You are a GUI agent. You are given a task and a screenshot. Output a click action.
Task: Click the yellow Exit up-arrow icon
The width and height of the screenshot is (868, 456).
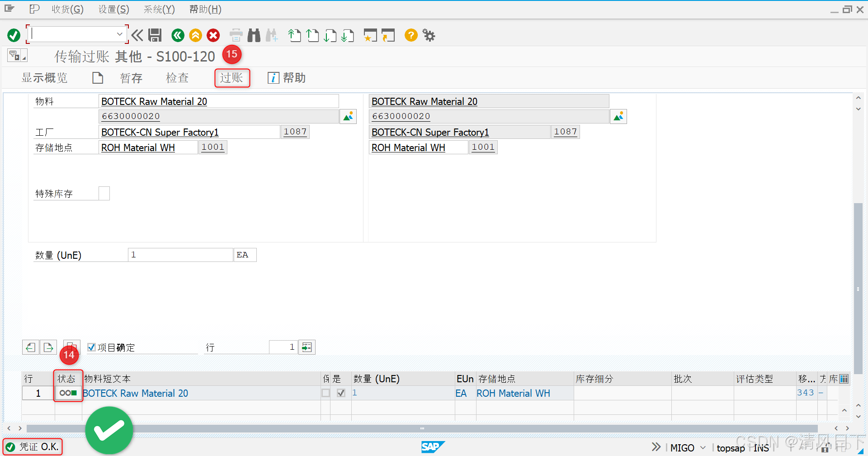(x=196, y=35)
